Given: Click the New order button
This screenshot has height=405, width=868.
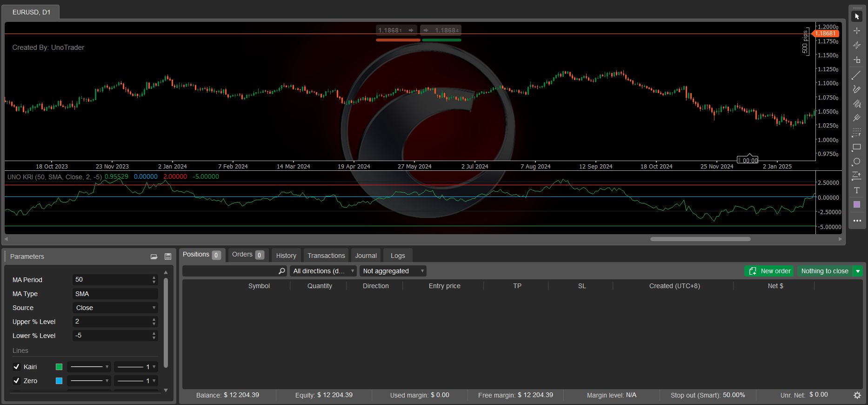Looking at the screenshot, I should (770, 271).
